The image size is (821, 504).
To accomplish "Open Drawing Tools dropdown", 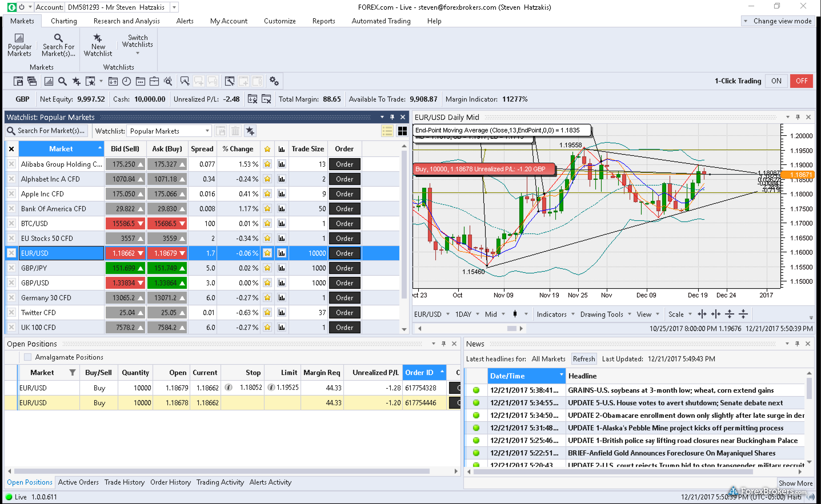I will pos(606,315).
